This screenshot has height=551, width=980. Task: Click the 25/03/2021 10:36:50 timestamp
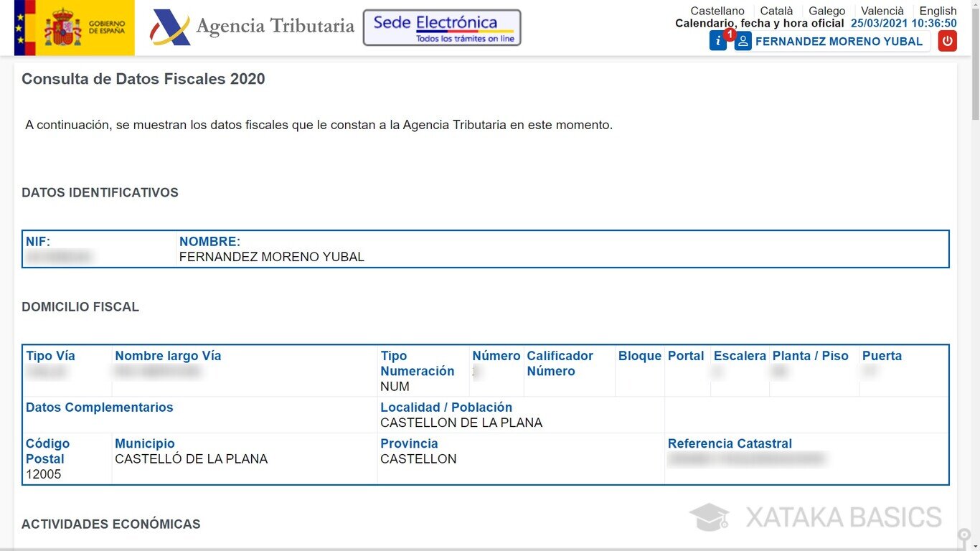click(x=904, y=24)
